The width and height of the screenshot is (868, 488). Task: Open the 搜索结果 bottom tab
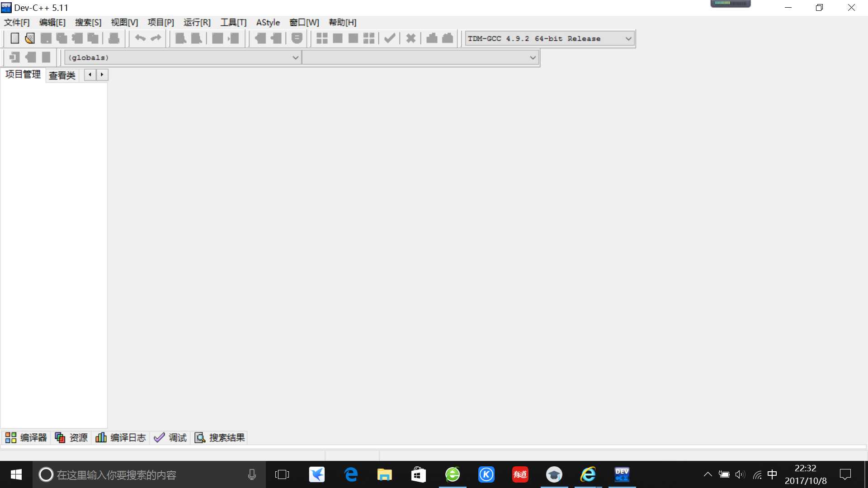220,437
